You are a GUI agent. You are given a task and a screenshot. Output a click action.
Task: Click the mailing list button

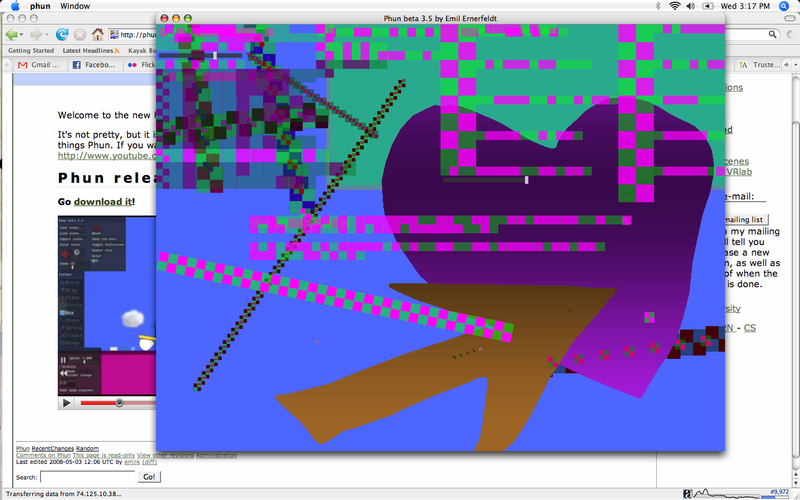745,219
